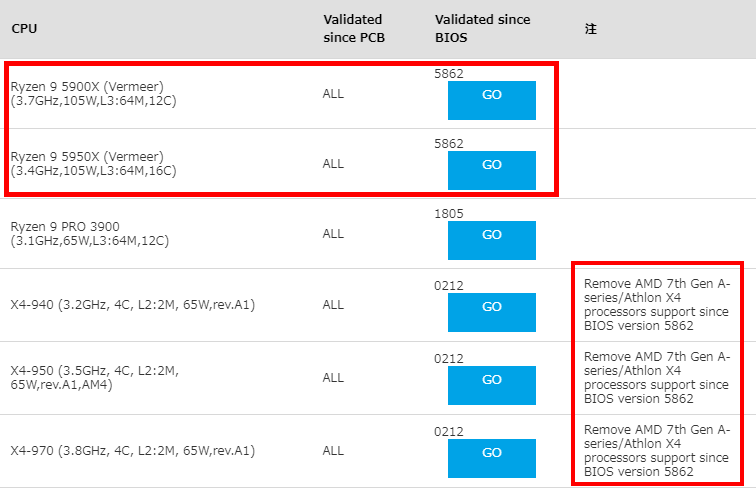Select BIOS 5862 in Ryzen 9 5900X row
Image resolution: width=756 pixels, height=488 pixels.
(x=448, y=73)
